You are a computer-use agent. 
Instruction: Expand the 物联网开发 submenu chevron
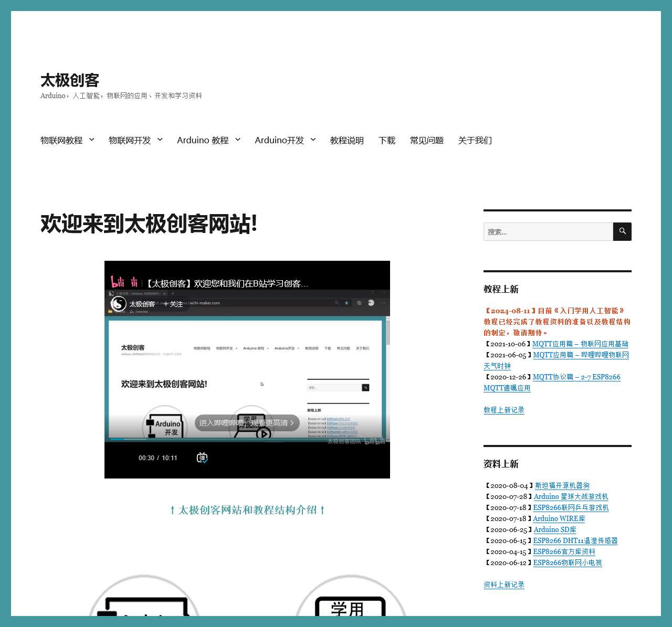click(x=160, y=140)
